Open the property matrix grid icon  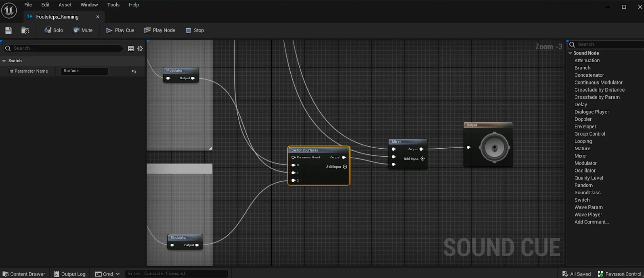coord(131,48)
